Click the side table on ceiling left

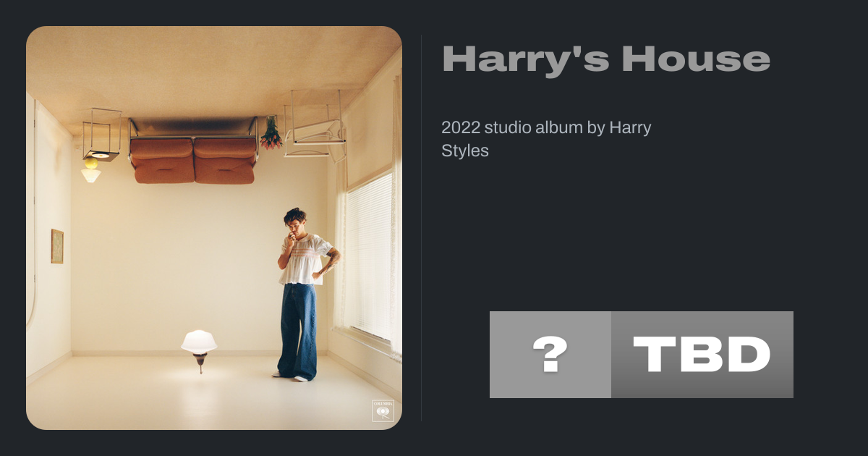[101, 135]
